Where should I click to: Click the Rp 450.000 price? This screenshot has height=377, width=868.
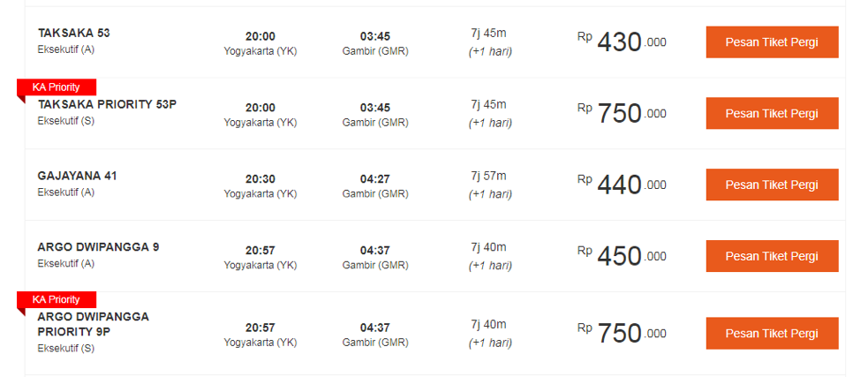[x=622, y=256]
